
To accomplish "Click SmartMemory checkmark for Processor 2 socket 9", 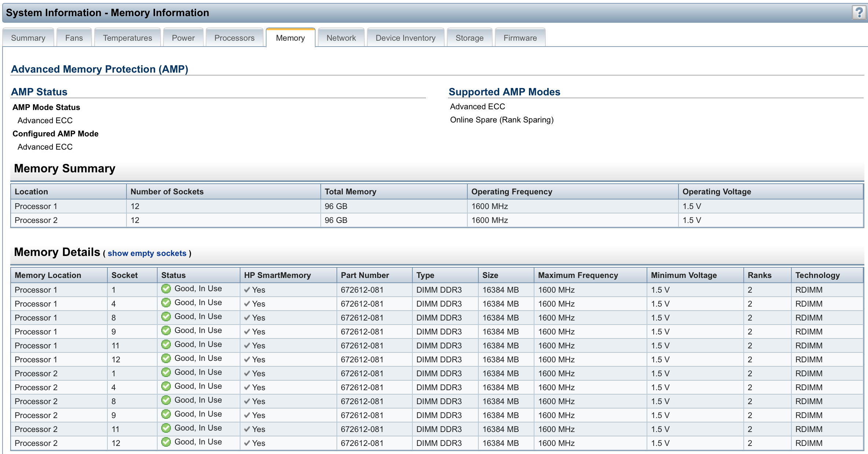I will point(247,415).
